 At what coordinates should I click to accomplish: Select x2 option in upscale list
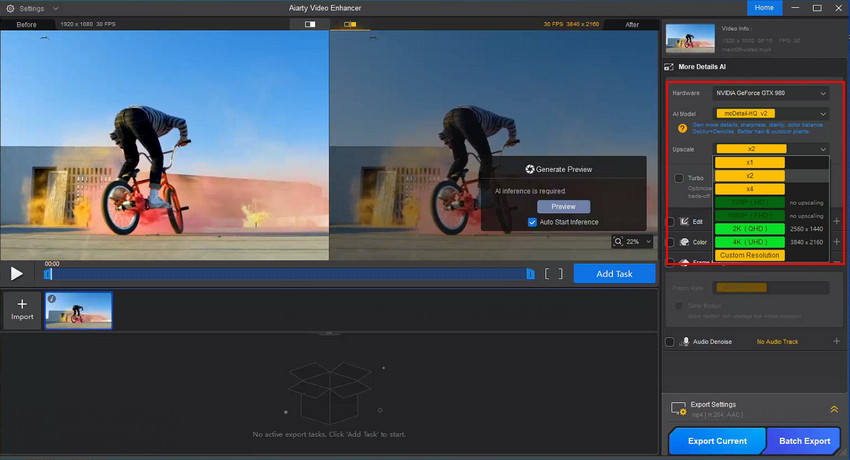pyautogui.click(x=750, y=176)
